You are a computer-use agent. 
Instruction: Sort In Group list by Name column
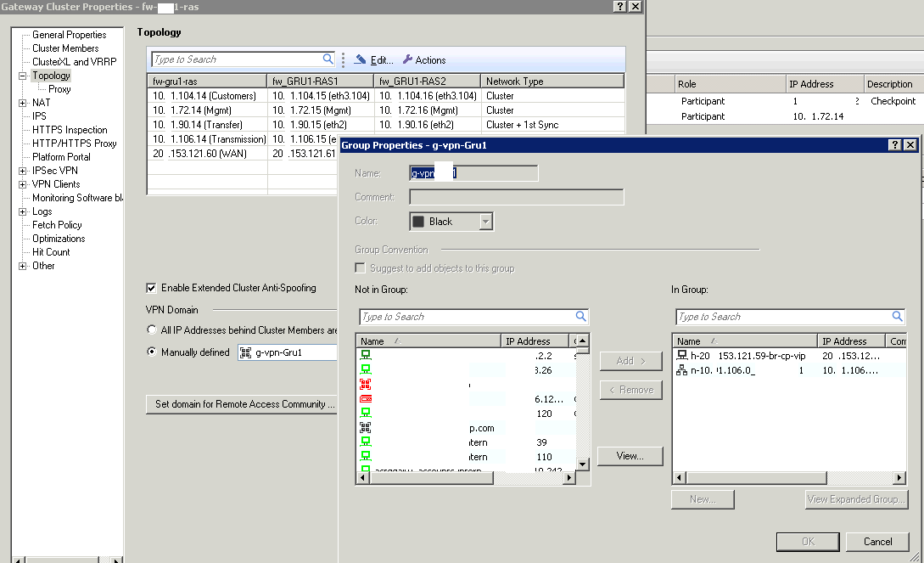pyautogui.click(x=745, y=341)
